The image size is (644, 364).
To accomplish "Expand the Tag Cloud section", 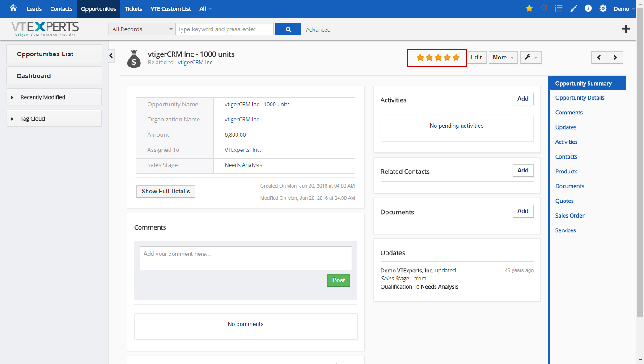I will click(54, 118).
